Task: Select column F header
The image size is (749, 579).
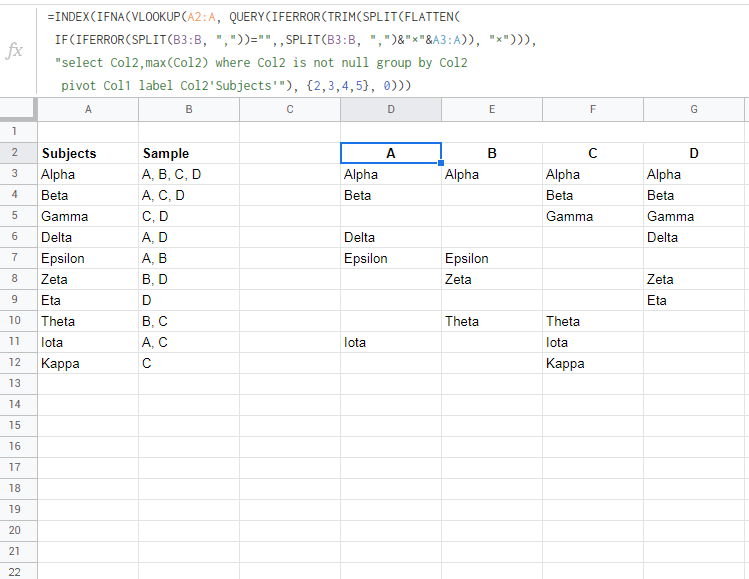Action: click(593, 109)
